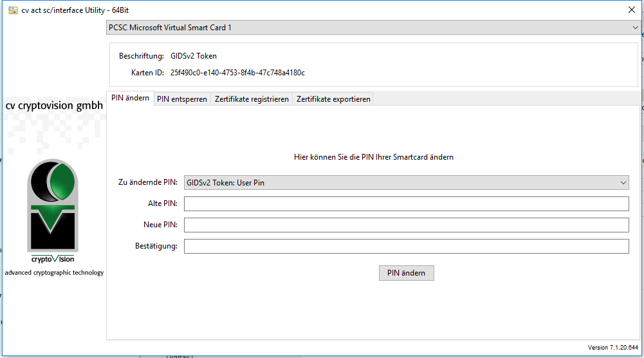
Task: Click the 'Hier können Sie die PIN' info text
Action: [x=374, y=157]
